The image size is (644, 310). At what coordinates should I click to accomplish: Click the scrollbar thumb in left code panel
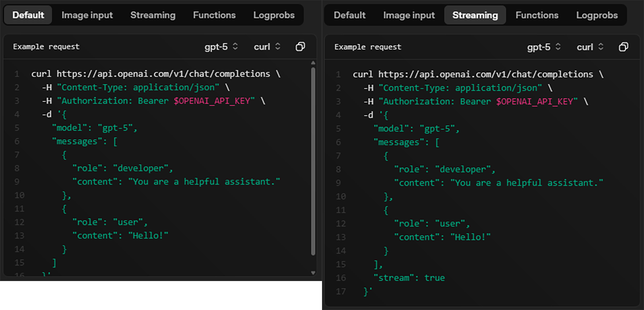pos(313,161)
